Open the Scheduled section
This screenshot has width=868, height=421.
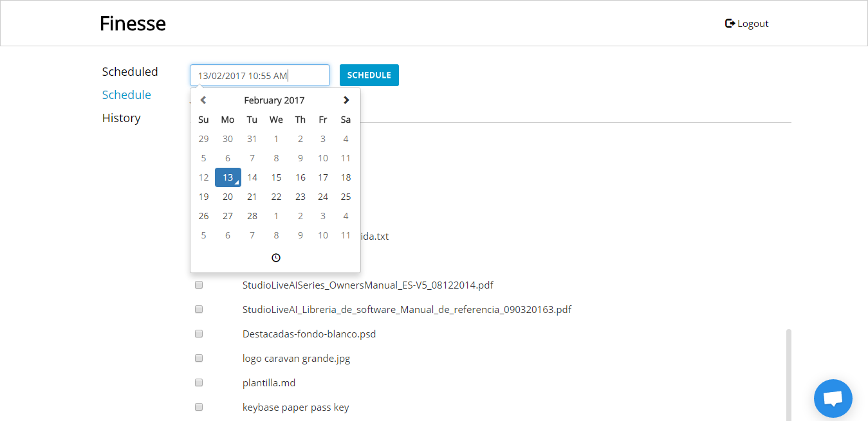coord(130,71)
